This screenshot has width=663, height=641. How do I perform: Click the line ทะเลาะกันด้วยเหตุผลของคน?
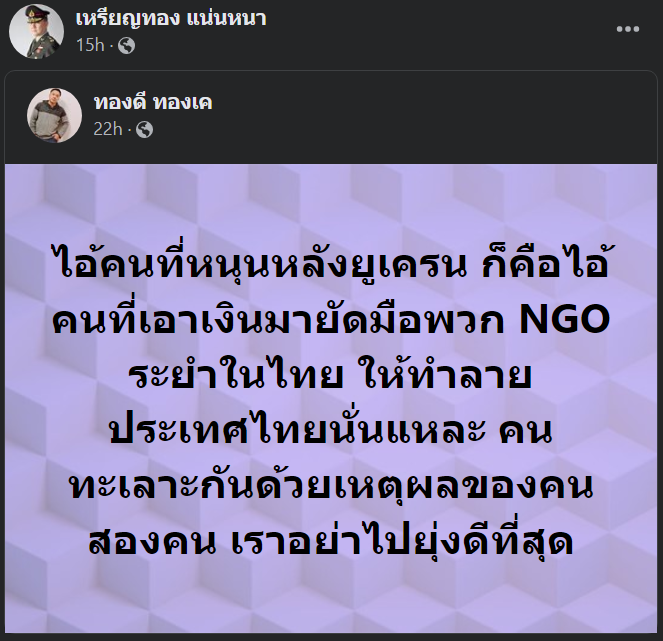coord(332,485)
